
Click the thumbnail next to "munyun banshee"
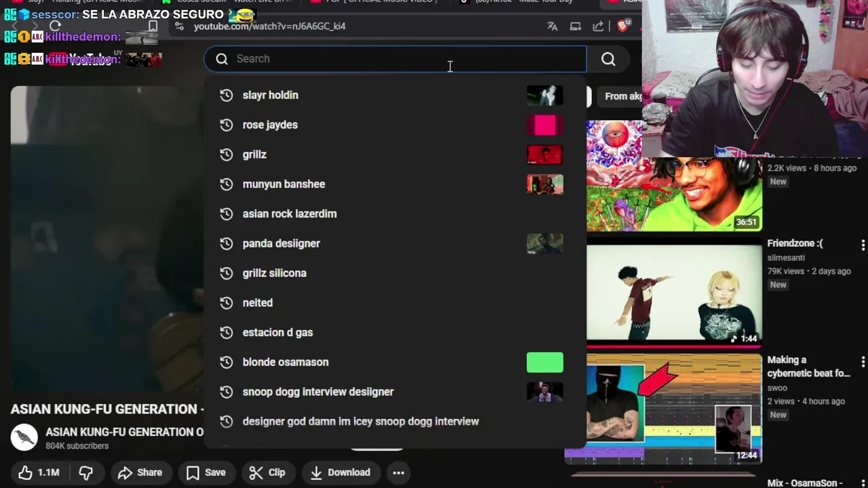(x=545, y=184)
